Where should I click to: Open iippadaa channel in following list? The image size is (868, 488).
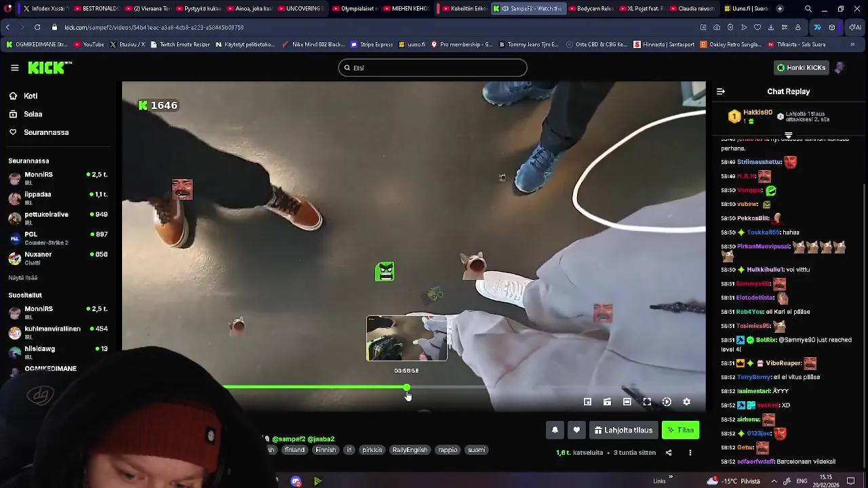[58, 198]
